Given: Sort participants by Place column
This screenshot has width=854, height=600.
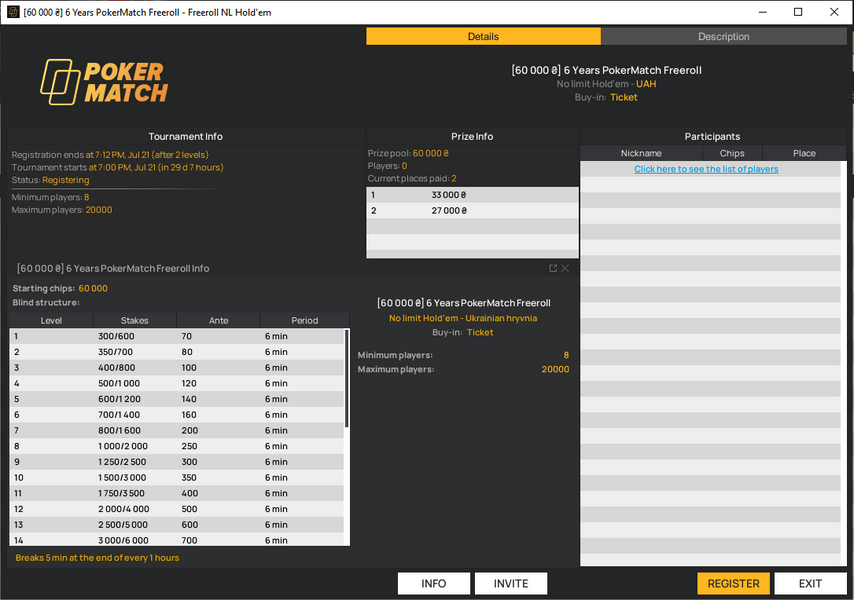Looking at the screenshot, I should click(804, 154).
